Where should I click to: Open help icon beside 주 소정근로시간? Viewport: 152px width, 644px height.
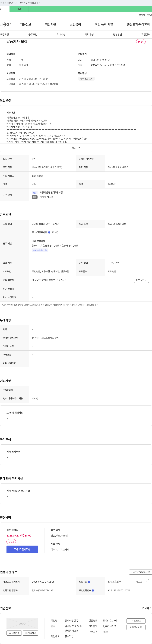click(49, 232)
